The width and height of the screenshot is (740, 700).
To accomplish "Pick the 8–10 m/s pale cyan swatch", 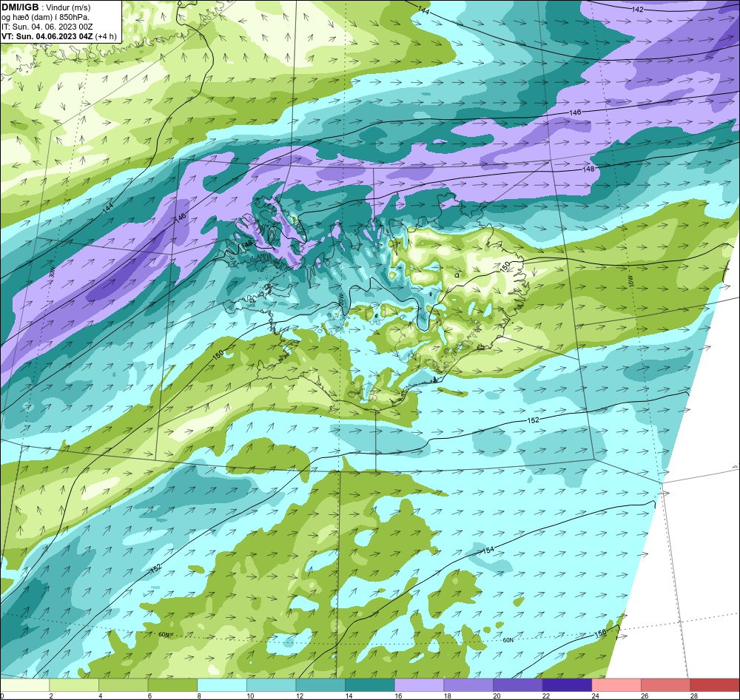I will [222, 685].
